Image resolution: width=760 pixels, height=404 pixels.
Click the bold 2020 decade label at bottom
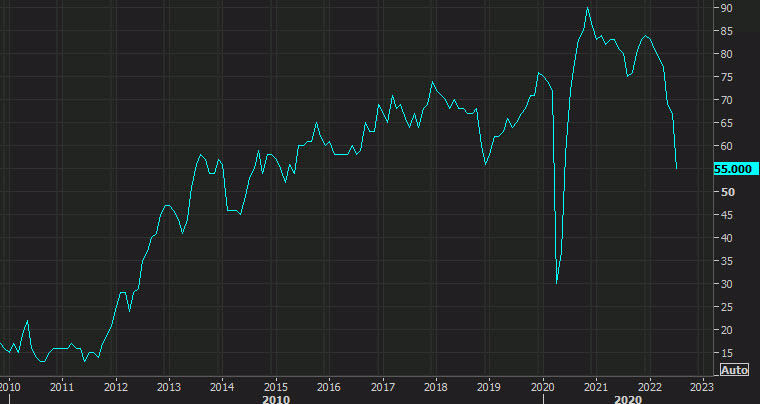(628, 400)
